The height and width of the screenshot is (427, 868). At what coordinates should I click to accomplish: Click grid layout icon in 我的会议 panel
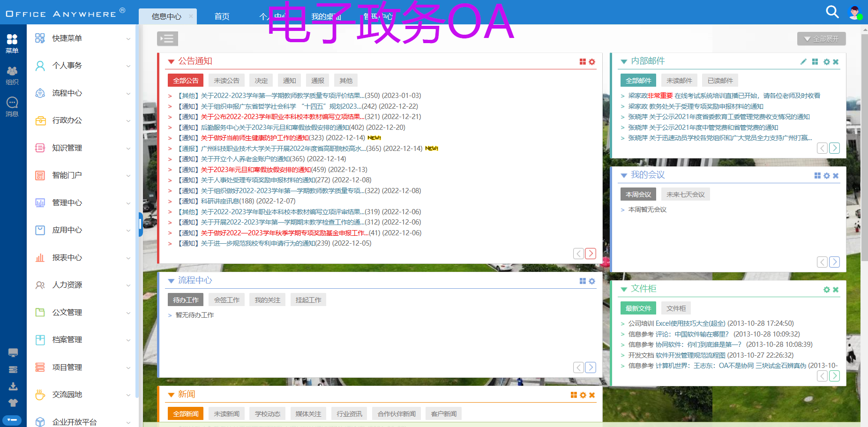point(817,175)
